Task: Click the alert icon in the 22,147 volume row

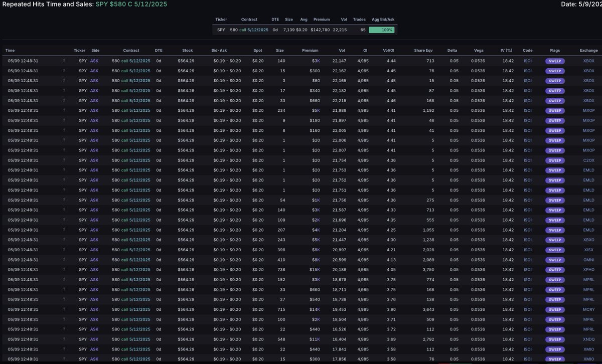Action: pos(64,61)
